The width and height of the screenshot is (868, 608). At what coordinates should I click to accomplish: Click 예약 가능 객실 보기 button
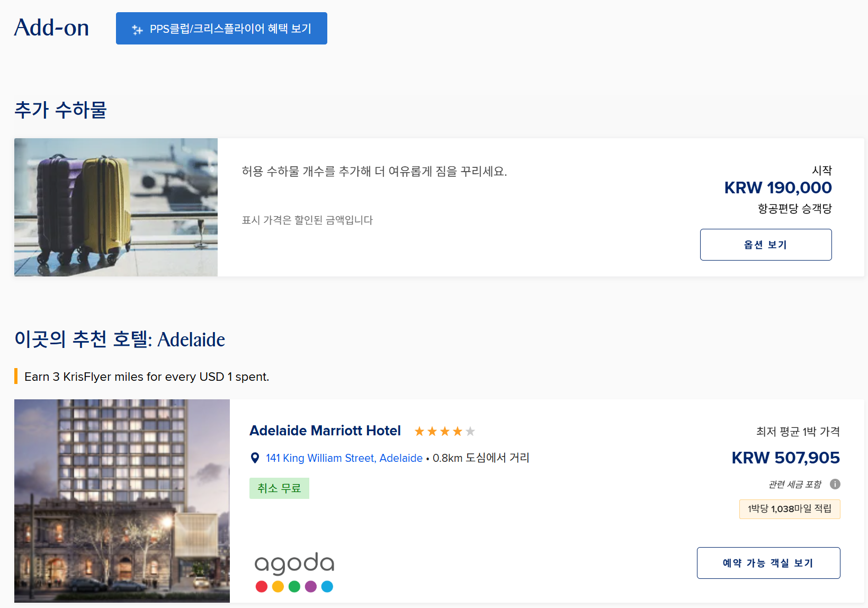point(768,563)
